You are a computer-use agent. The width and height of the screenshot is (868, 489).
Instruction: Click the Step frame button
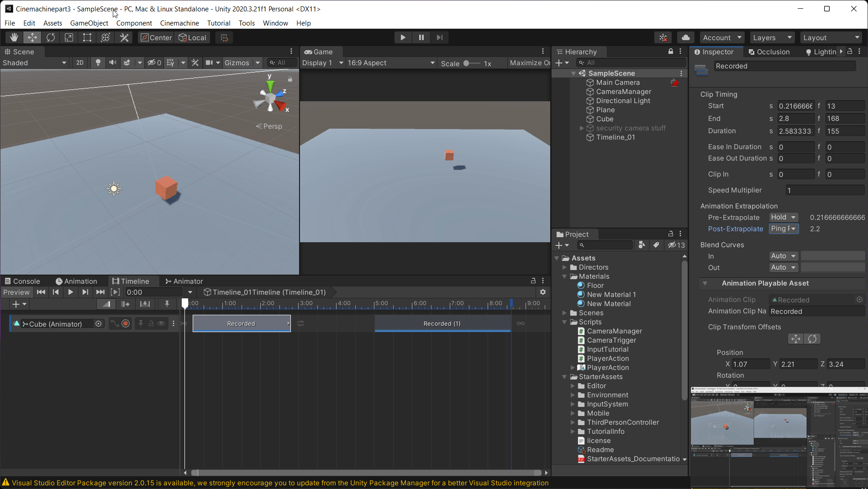pos(439,37)
